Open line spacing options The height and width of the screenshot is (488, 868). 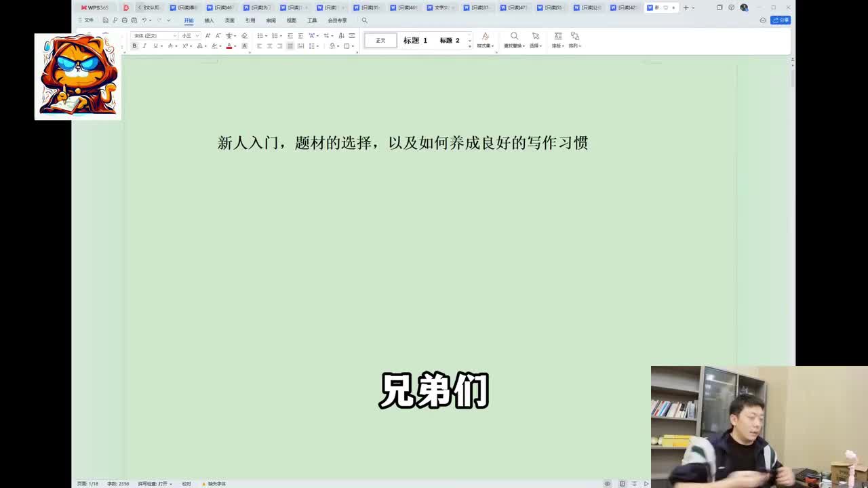point(312,46)
